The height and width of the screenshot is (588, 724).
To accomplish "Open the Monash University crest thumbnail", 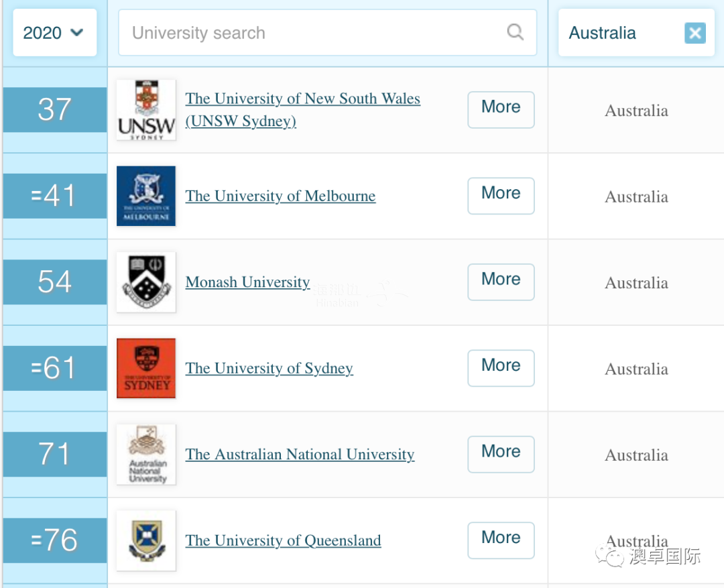I will click(x=146, y=282).
